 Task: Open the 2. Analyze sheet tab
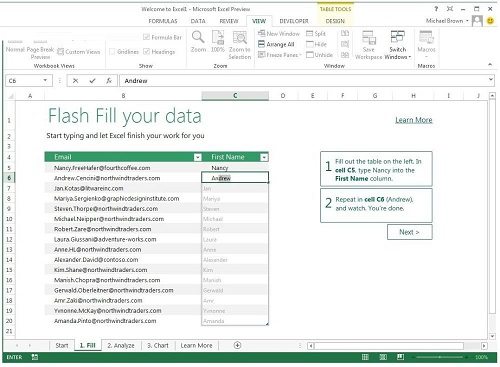(x=121, y=346)
